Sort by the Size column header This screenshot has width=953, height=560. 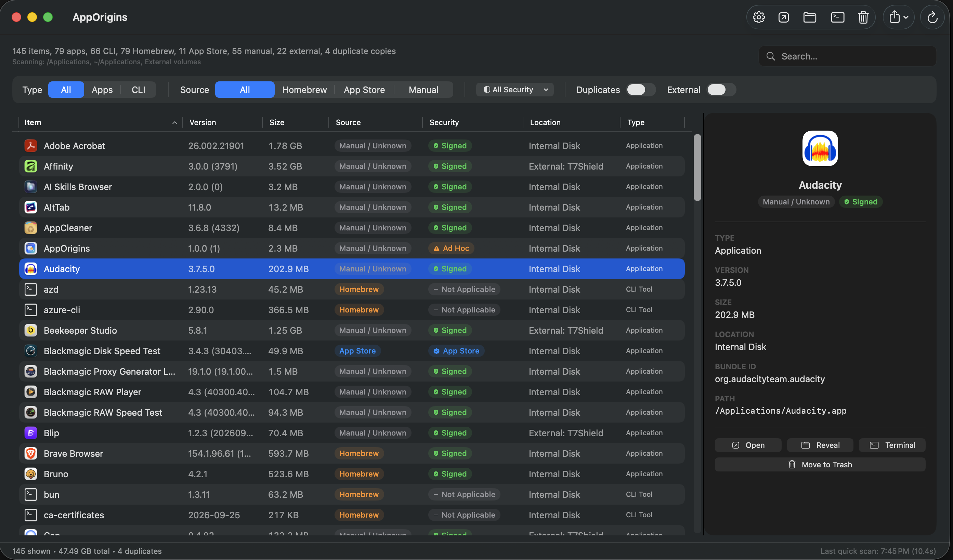coord(295,122)
